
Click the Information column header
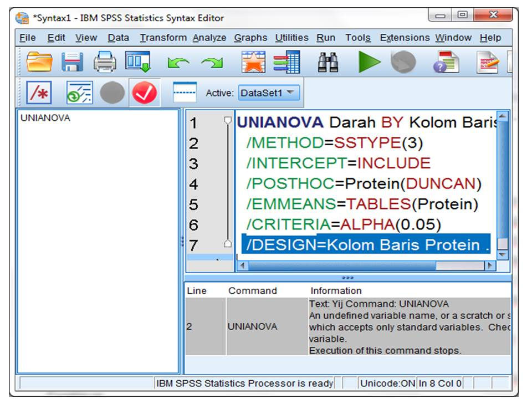[x=336, y=291]
